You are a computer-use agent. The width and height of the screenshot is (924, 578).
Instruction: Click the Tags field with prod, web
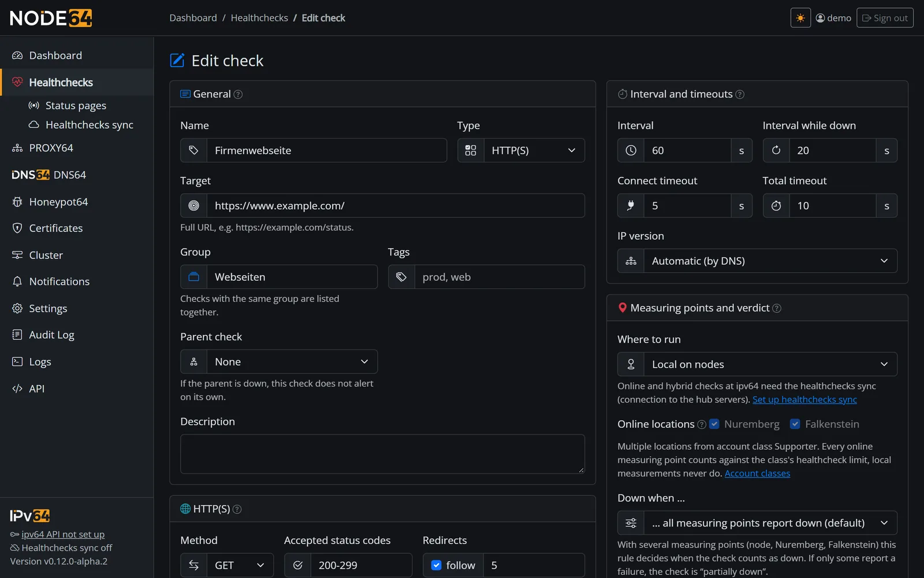pos(500,277)
